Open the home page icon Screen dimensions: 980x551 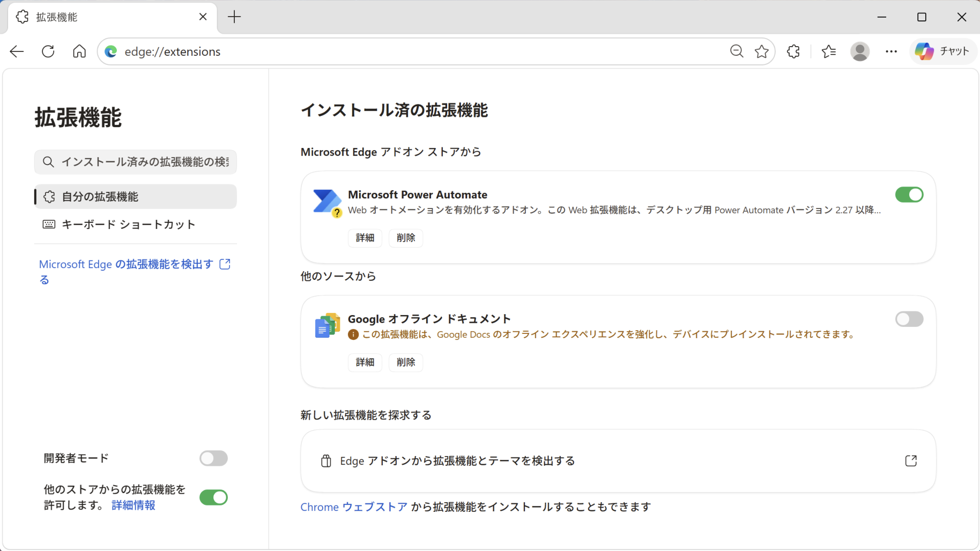coord(79,51)
